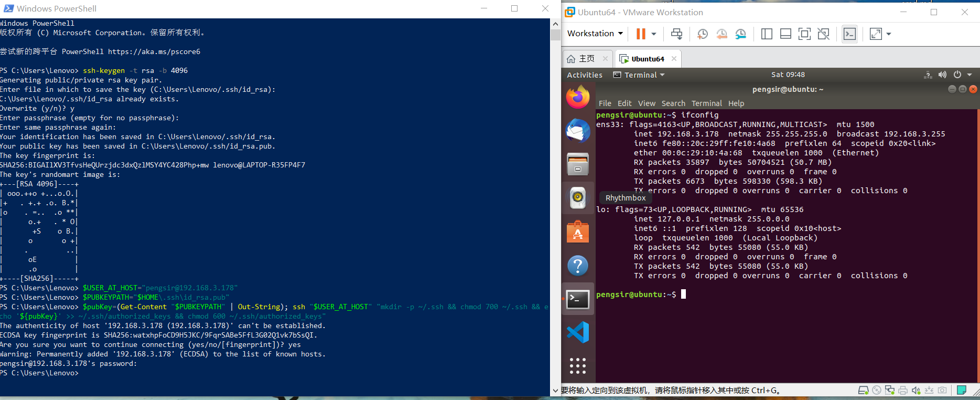Toggle Unity mode in VMware toolbar
The width and height of the screenshot is (980, 400).
[x=824, y=34]
